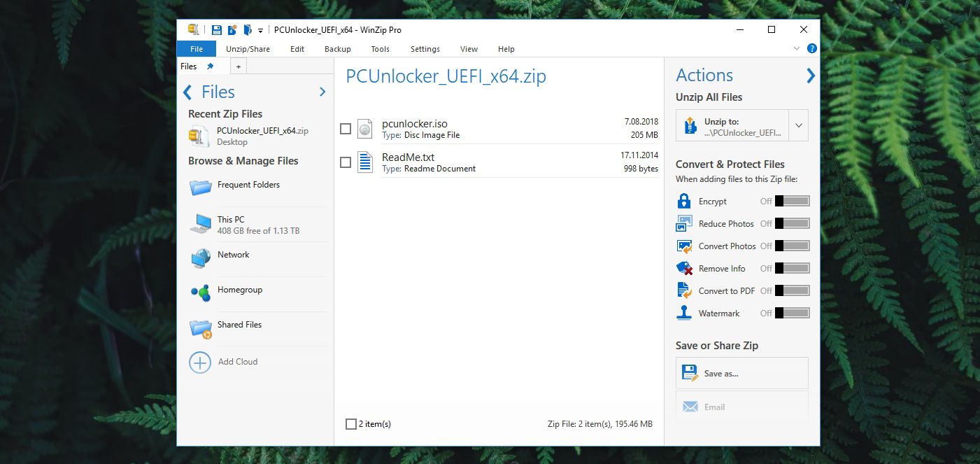Click the Reduce Photos icon
The image size is (980, 464).
pos(684,223)
